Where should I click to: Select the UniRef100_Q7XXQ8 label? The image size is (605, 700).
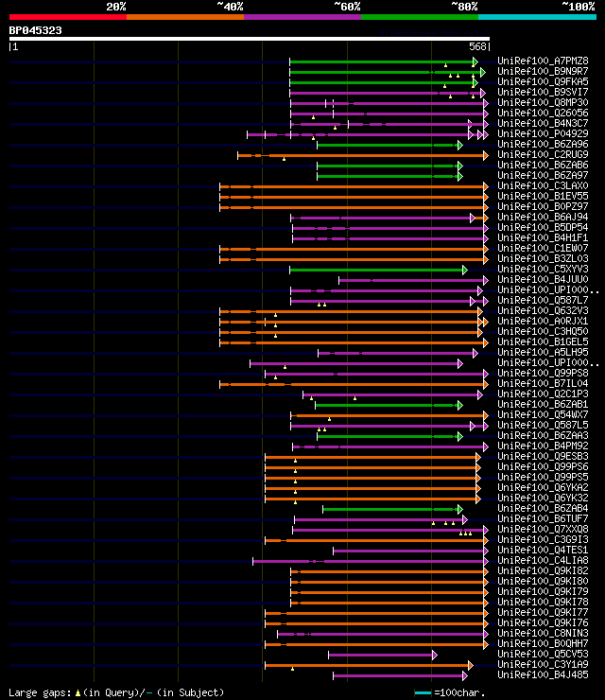click(543, 529)
